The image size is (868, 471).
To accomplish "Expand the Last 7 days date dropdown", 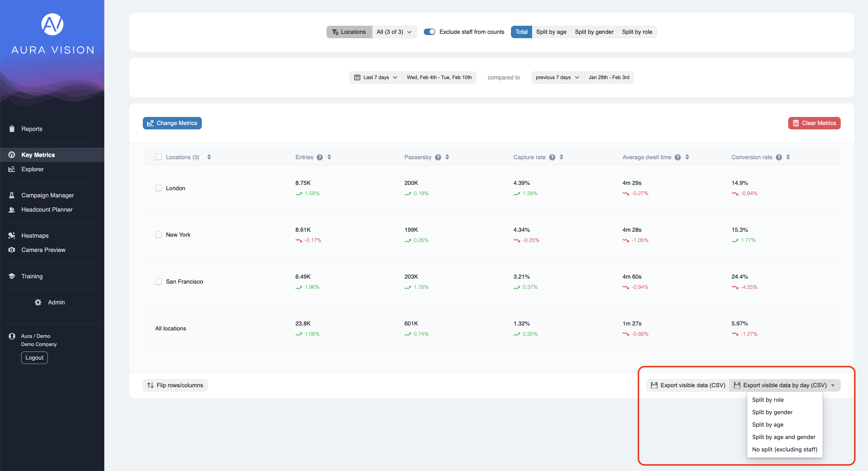I will (376, 78).
